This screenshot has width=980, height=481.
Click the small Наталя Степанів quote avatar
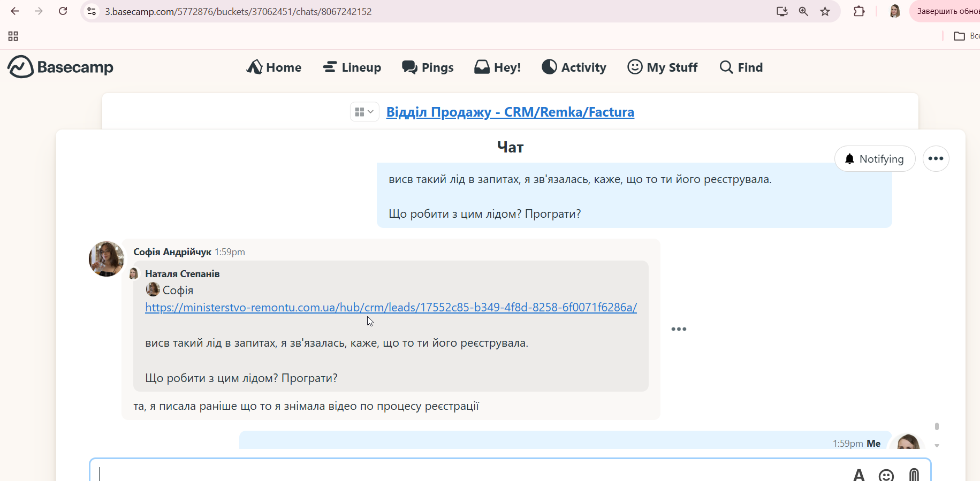click(134, 274)
